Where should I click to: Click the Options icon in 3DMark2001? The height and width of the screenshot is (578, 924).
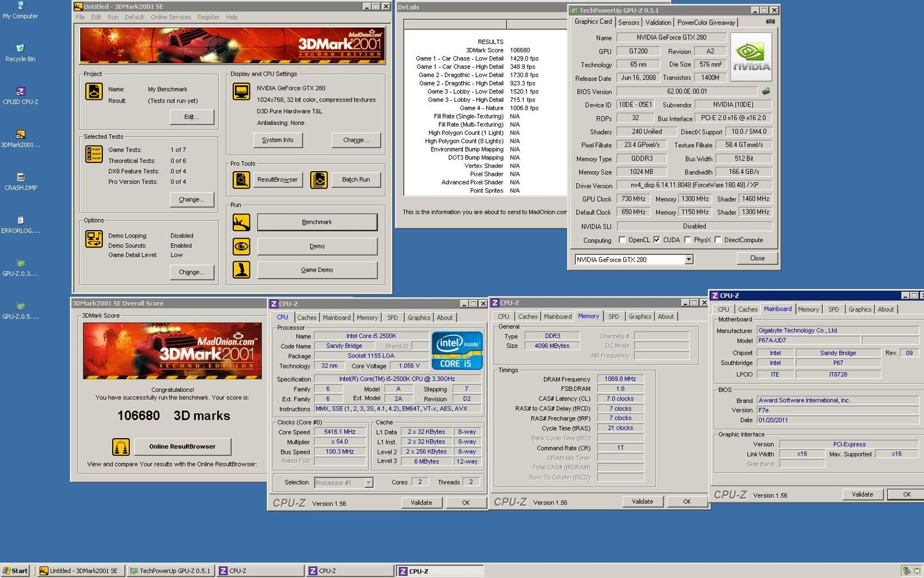pos(94,239)
